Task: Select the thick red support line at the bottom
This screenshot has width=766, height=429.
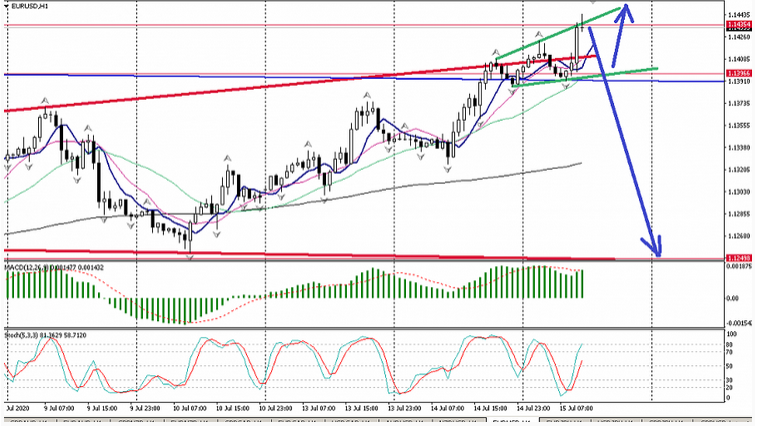Action: (x=300, y=255)
